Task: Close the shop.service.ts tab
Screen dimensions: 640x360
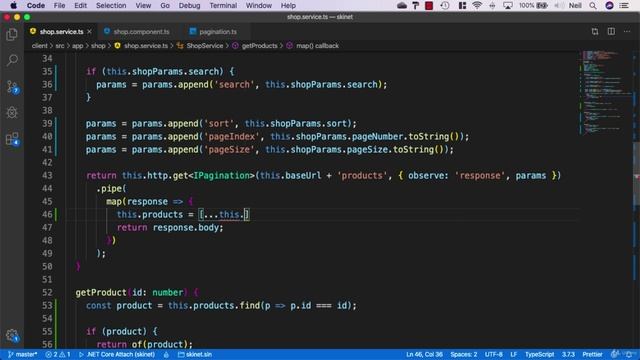Action: coord(89,31)
